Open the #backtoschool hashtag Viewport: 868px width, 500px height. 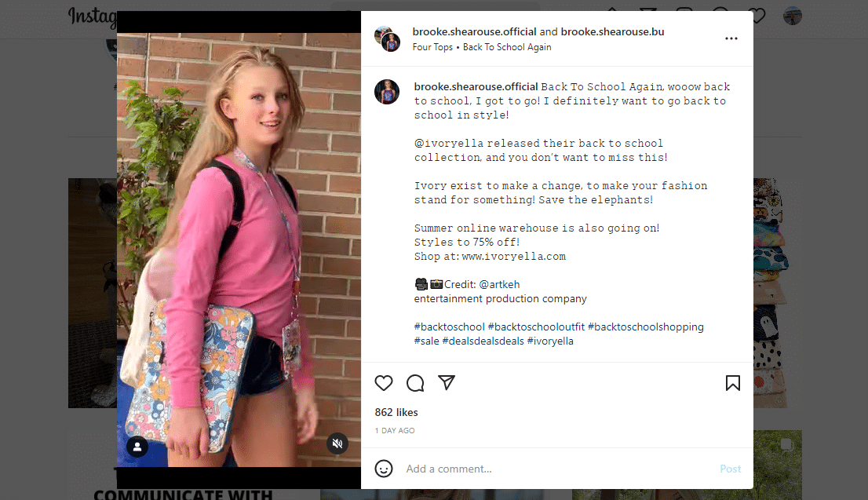point(450,327)
